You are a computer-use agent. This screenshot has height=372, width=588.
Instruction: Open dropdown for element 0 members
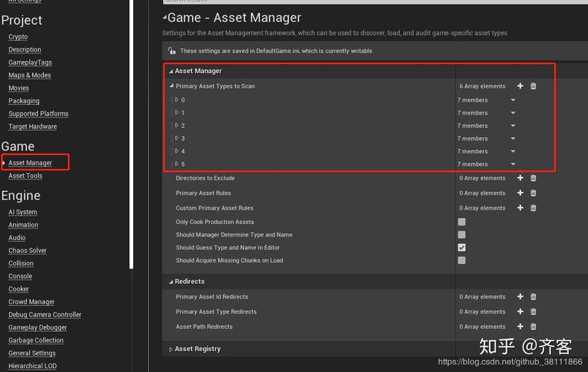coord(513,100)
